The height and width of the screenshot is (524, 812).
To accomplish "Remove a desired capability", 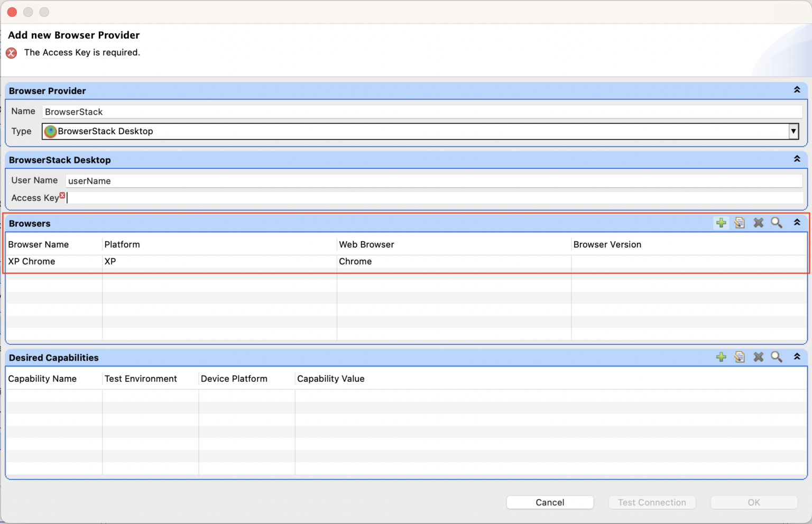I will 758,357.
